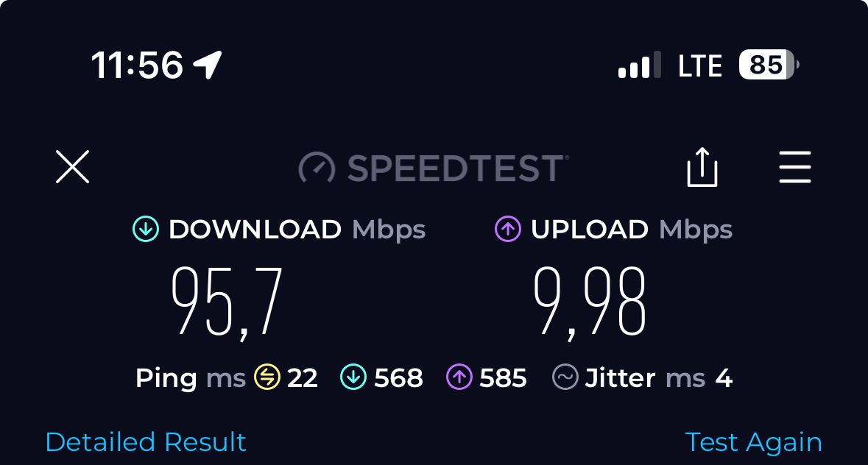Tap the 11:56 clock
The width and height of the screenshot is (868, 465).
tap(137, 65)
